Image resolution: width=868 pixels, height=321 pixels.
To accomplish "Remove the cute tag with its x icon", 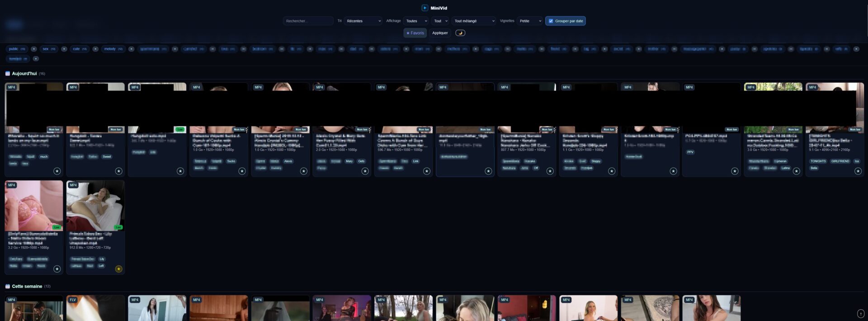I will pos(95,49).
